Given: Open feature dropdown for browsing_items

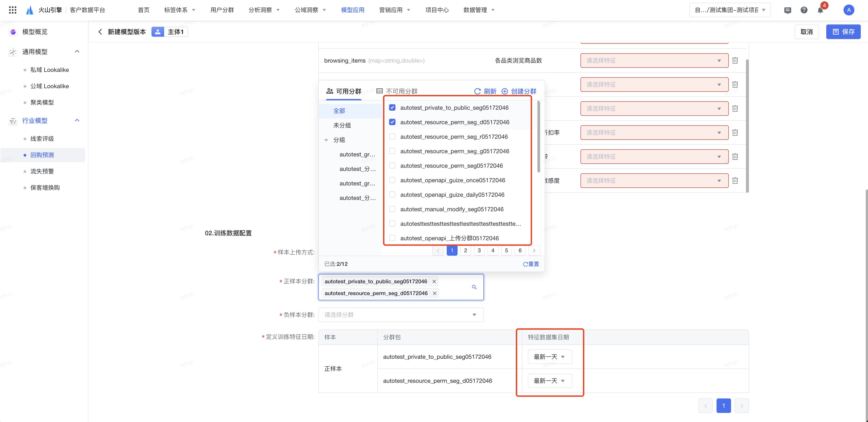Looking at the screenshot, I should [654, 61].
